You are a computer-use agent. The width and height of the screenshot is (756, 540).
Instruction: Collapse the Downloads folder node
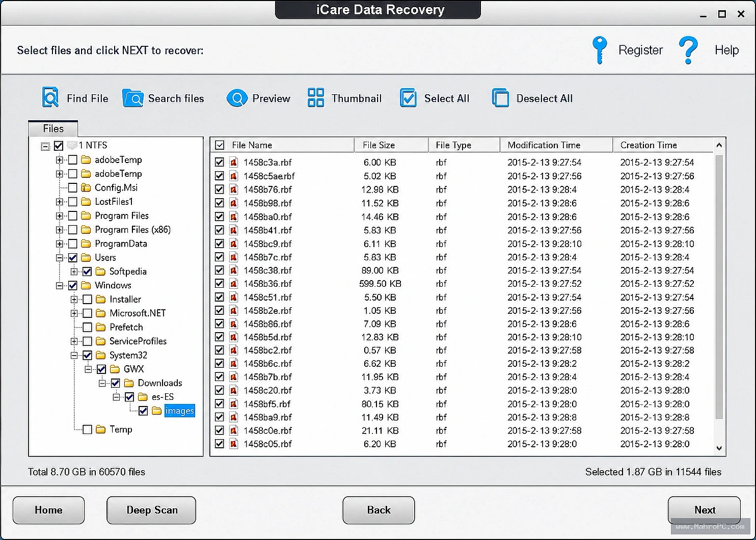coord(102,383)
